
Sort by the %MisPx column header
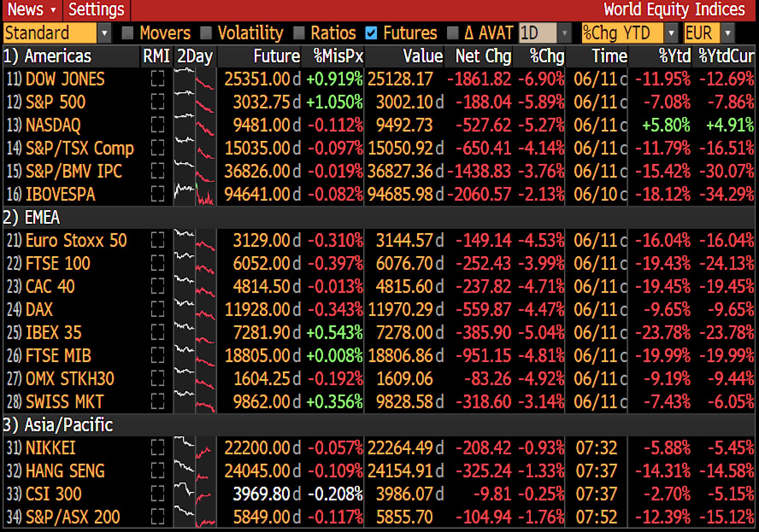click(338, 56)
